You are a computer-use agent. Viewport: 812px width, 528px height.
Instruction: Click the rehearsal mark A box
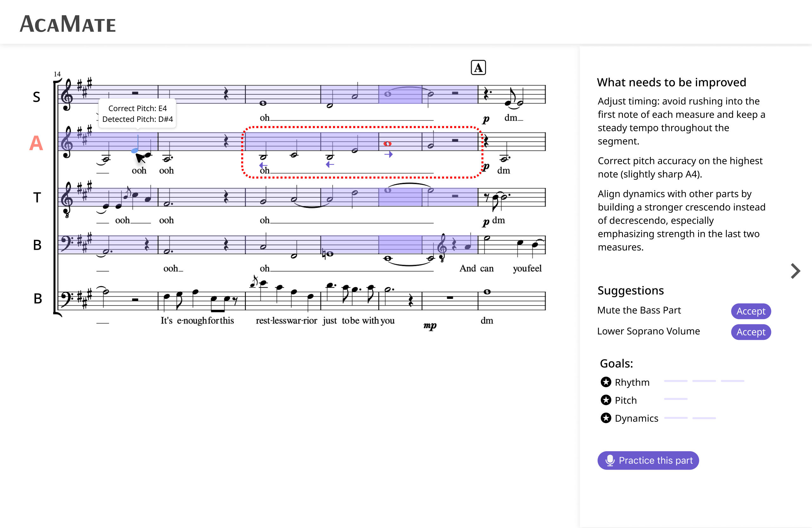[x=478, y=68]
